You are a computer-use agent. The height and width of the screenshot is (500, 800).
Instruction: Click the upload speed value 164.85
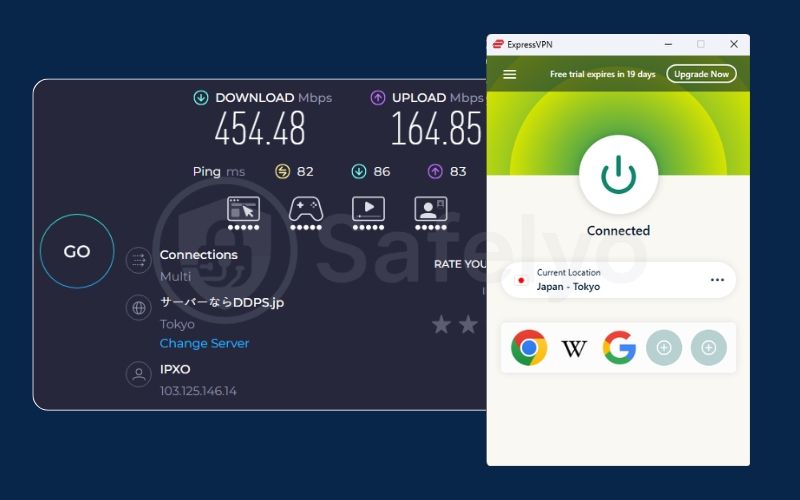coord(436,129)
